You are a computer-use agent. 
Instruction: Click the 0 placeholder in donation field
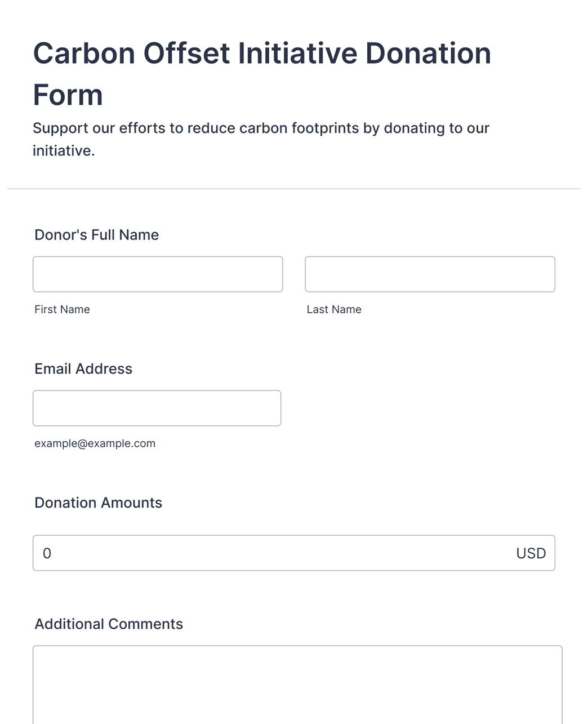(x=47, y=553)
